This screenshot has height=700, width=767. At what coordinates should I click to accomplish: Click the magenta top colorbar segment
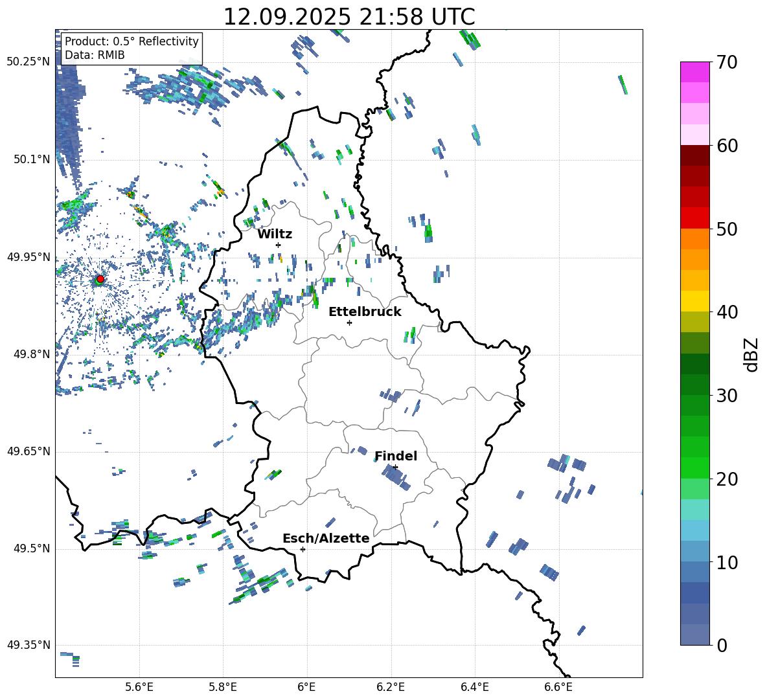click(695, 72)
